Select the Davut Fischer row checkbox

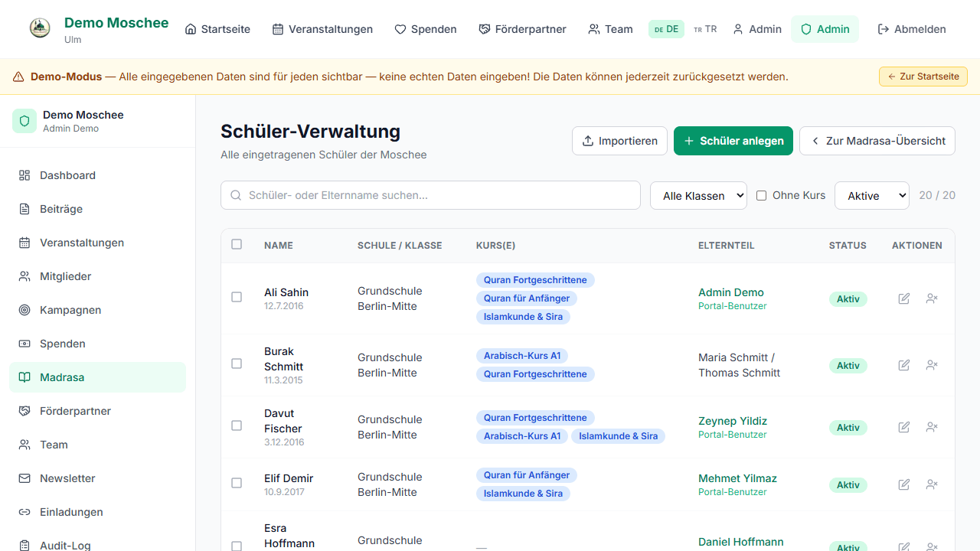[237, 425]
